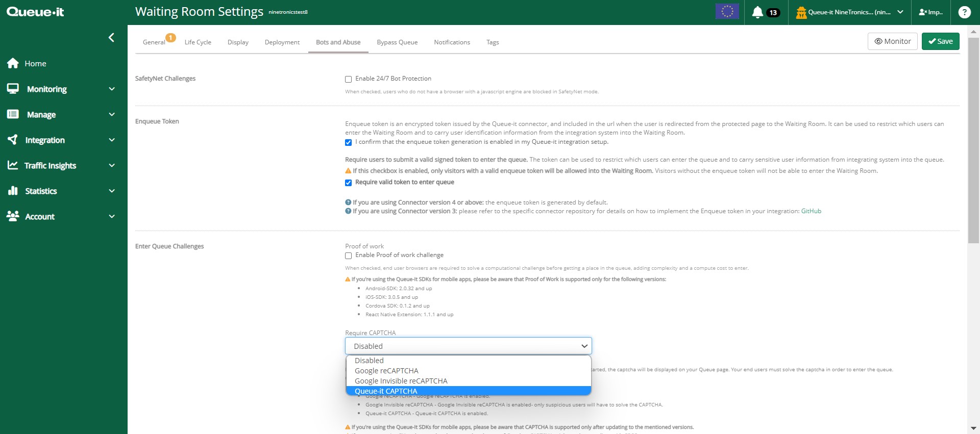Click the Monitoring screen icon
This screenshot has height=434, width=980.
point(13,89)
